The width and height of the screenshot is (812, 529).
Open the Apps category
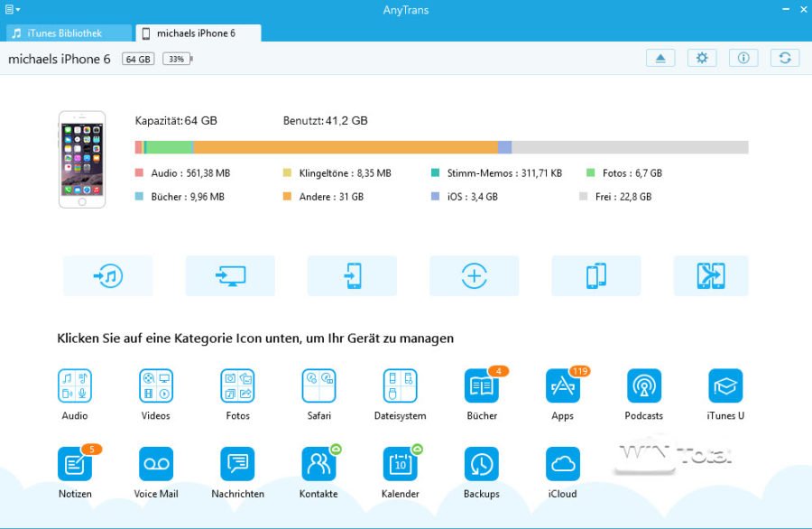point(563,386)
